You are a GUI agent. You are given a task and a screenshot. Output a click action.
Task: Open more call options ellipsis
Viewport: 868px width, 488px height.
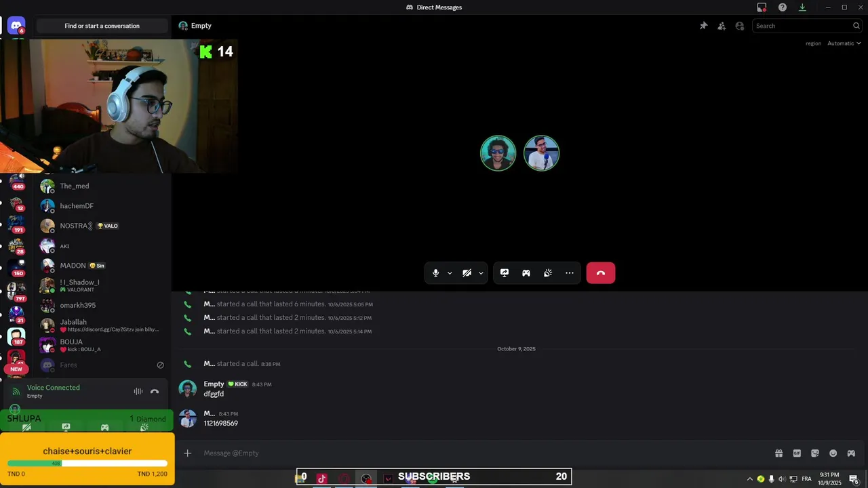pos(570,273)
